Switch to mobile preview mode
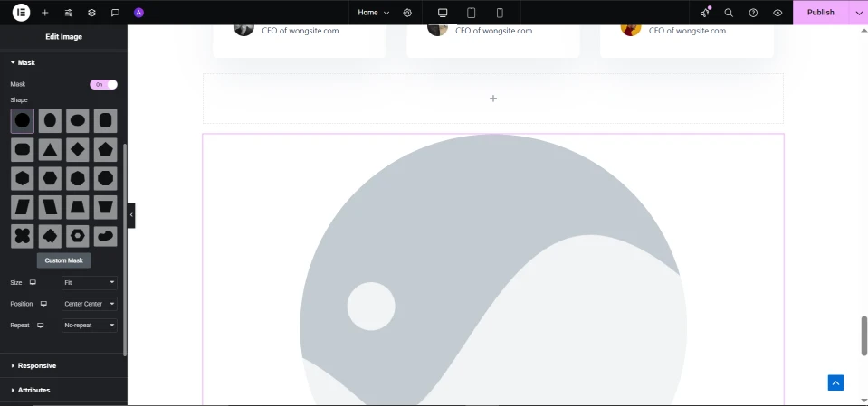This screenshot has width=868, height=406. click(500, 13)
